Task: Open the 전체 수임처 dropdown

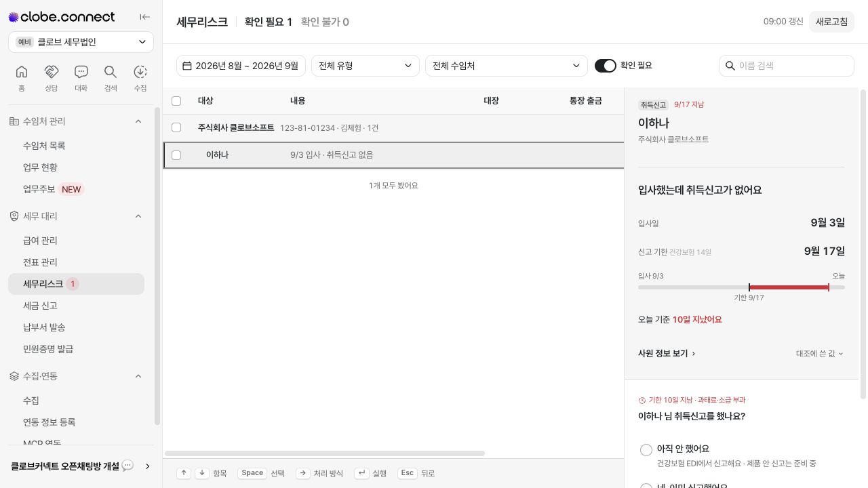Action: (507, 66)
